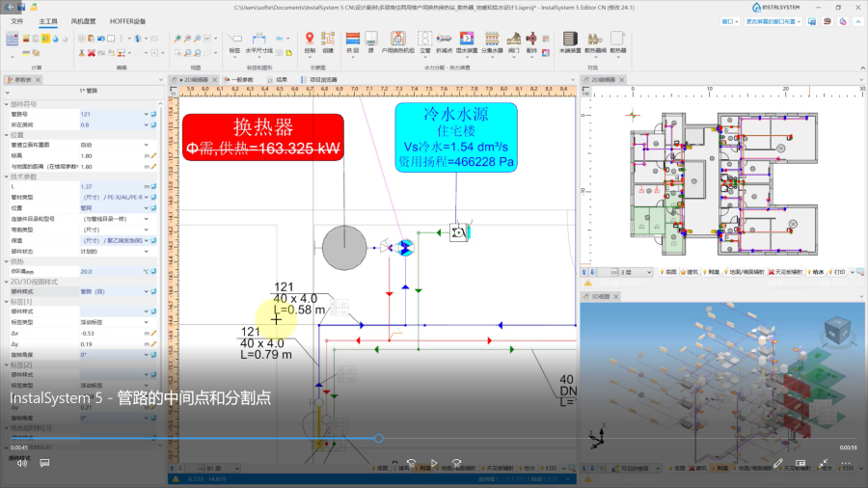868x488 pixels.
Task: Insert a 散热器 radiator
Action: click(x=618, y=42)
